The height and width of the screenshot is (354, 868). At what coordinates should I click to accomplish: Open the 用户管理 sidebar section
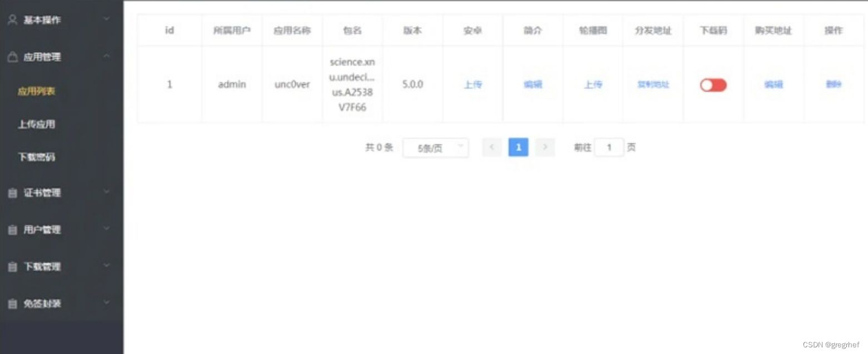click(39, 230)
